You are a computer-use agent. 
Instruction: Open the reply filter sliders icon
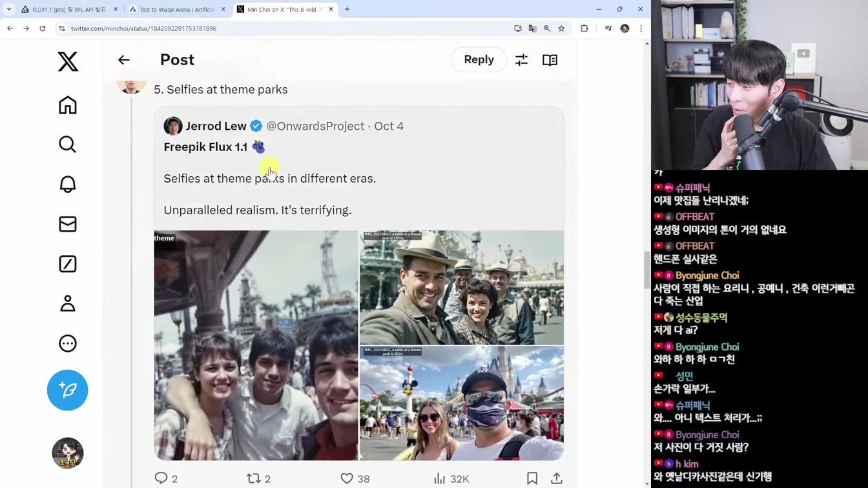[x=521, y=60]
